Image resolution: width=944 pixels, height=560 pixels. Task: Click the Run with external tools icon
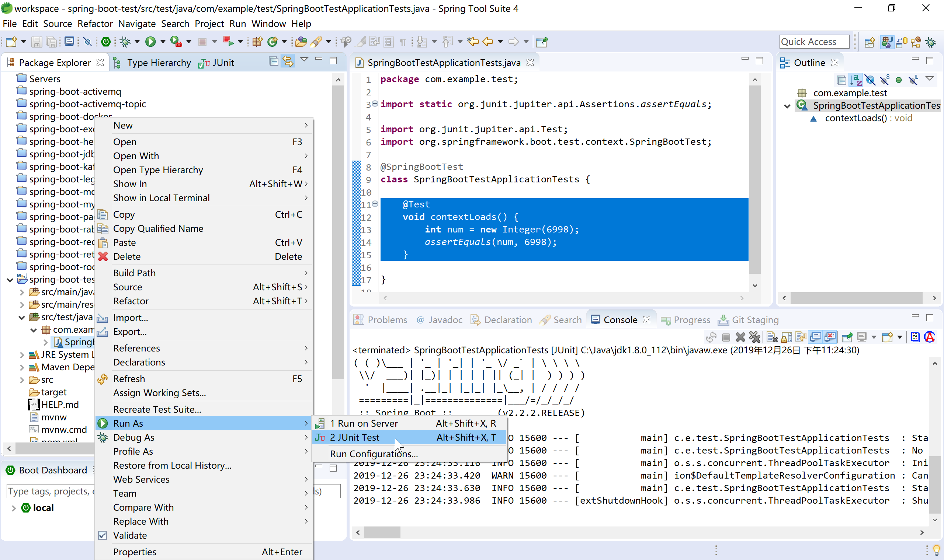click(x=176, y=42)
